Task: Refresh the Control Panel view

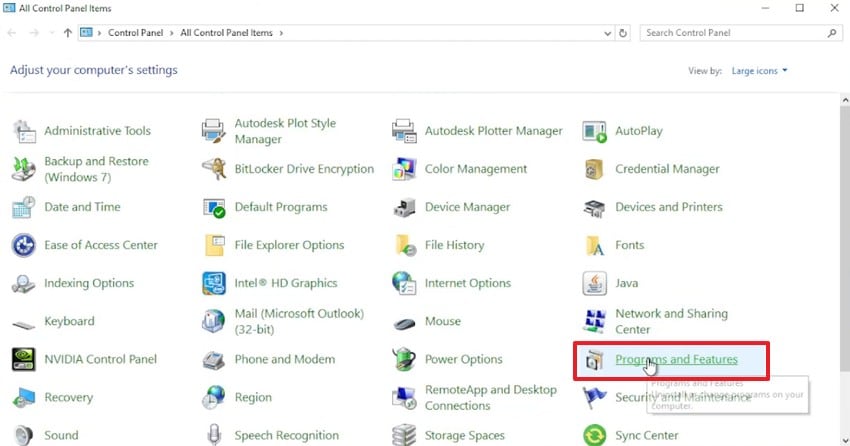Action: pos(623,33)
